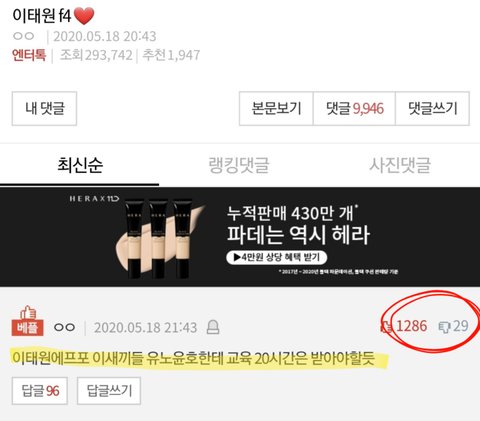Click the report siren icon on comment
The height and width of the screenshot is (421, 480).
click(213, 327)
